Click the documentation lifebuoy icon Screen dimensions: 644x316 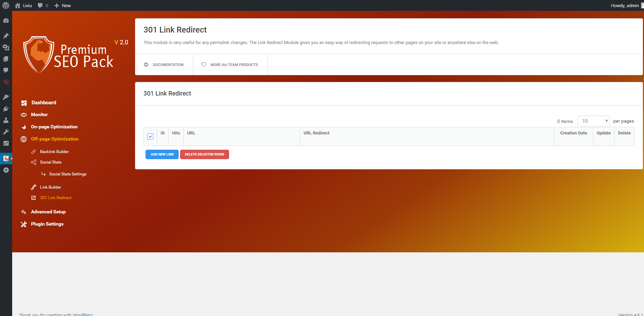click(146, 65)
